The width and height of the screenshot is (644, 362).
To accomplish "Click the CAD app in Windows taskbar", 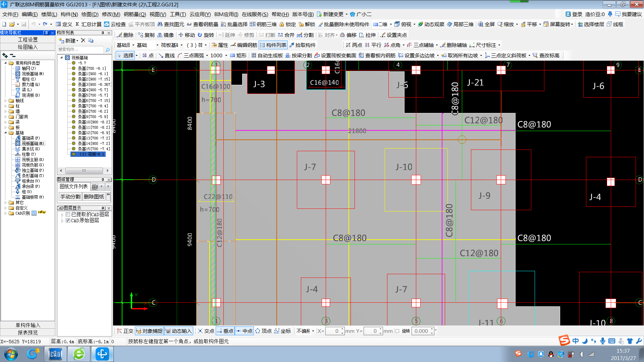I will [x=55, y=354].
